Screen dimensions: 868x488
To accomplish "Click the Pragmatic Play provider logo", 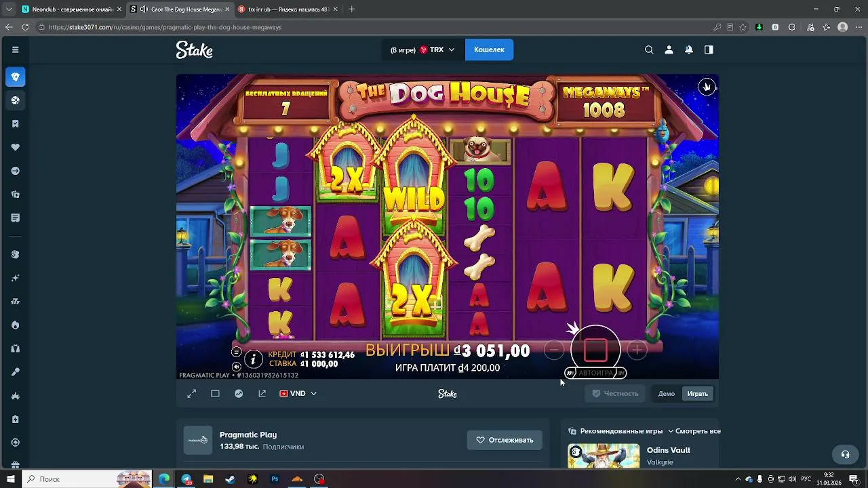I will [198, 440].
